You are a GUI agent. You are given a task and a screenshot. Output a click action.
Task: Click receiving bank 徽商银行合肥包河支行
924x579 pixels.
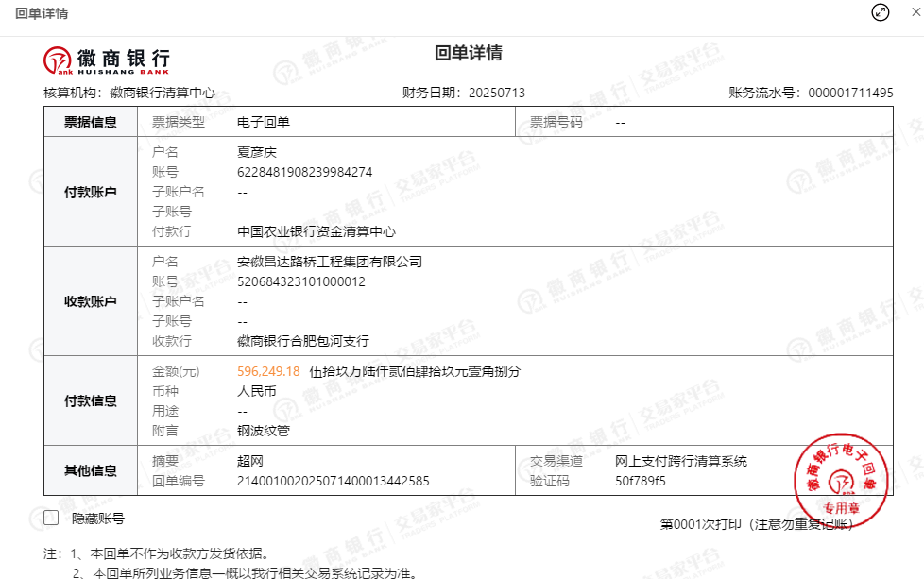(302, 341)
